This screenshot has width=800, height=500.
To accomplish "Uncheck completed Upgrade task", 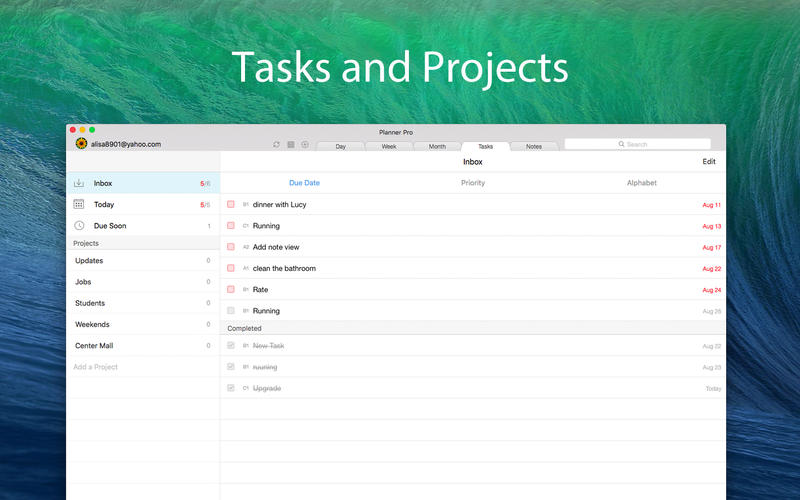I will coord(231,388).
